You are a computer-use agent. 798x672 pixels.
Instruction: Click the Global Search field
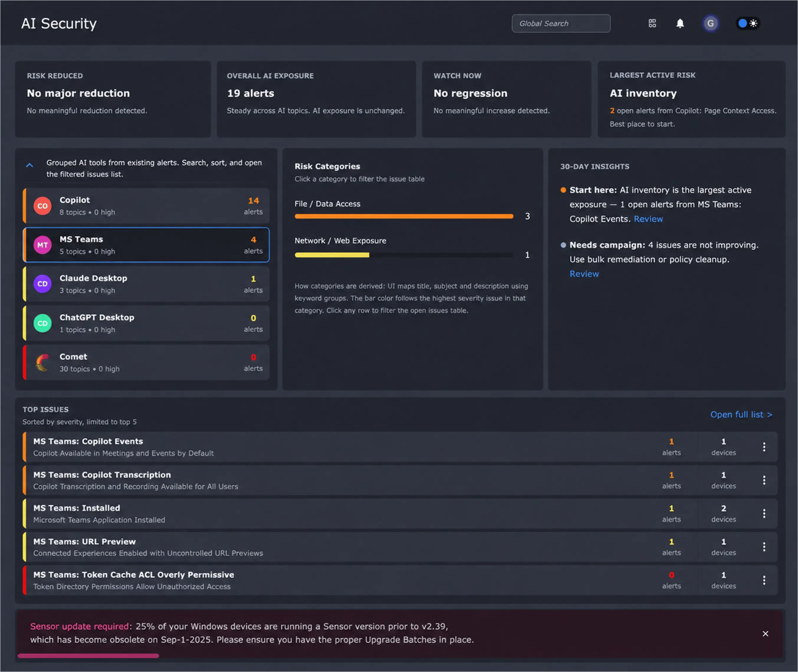point(561,24)
